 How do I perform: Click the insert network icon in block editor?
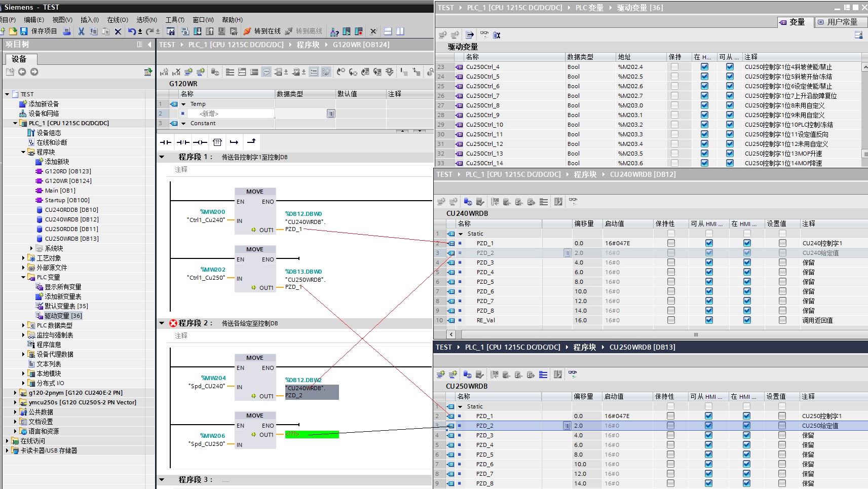pos(164,72)
